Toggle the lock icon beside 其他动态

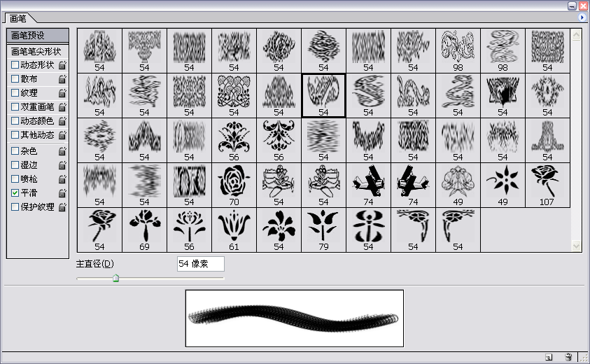62,135
